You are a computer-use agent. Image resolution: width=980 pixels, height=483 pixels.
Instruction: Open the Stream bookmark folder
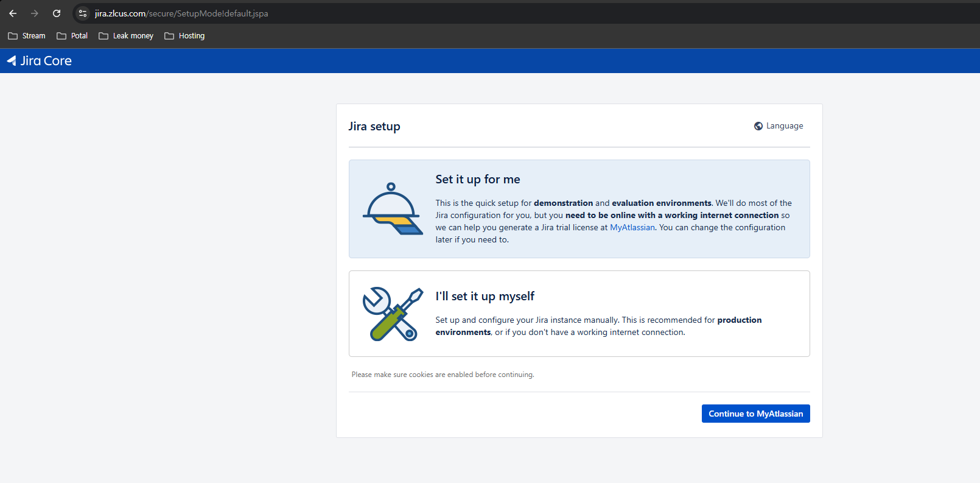point(27,36)
